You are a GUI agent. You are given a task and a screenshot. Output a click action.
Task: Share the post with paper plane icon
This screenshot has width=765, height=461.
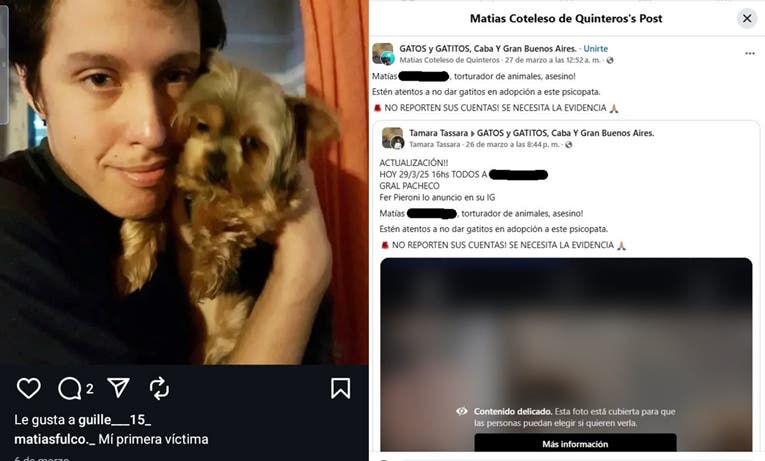pos(119,388)
